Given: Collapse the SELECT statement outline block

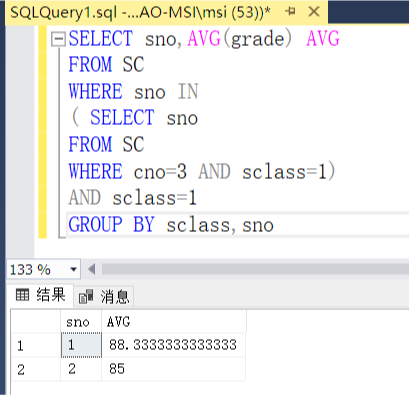Looking at the screenshot, I should (x=58, y=39).
